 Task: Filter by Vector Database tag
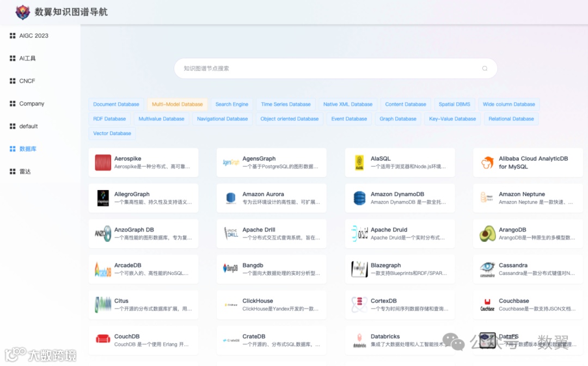click(112, 133)
